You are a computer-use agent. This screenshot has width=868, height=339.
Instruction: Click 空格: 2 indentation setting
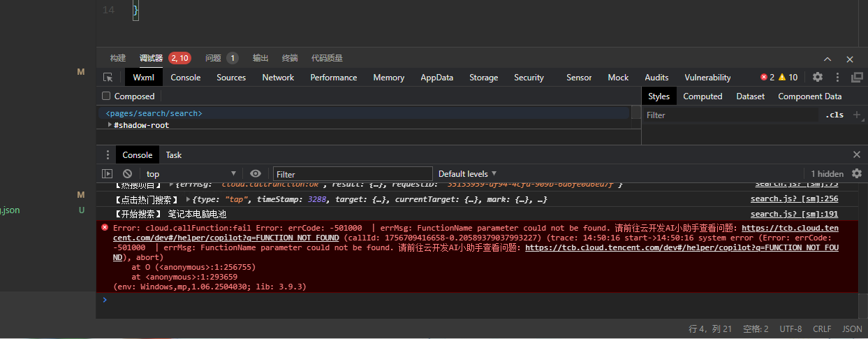tap(756, 329)
